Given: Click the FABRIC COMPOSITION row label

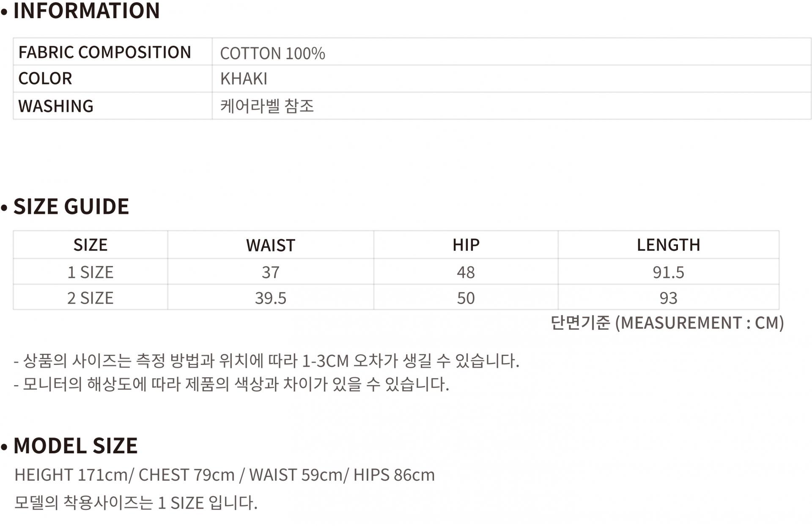Looking at the screenshot, I should tap(104, 52).
